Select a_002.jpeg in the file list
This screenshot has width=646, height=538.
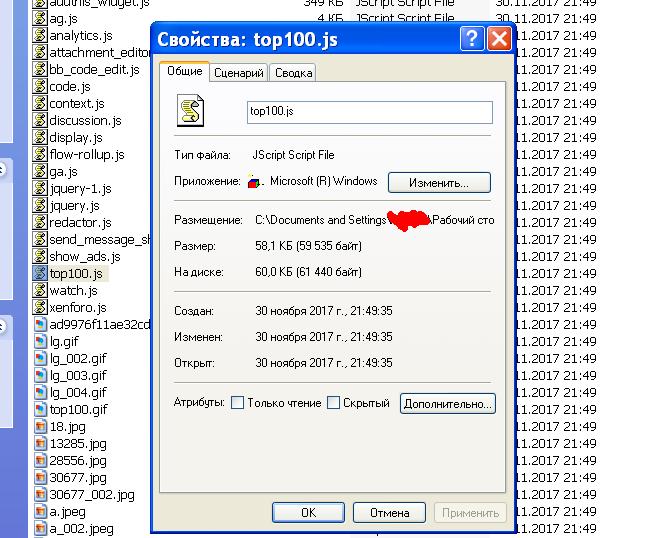(81, 529)
